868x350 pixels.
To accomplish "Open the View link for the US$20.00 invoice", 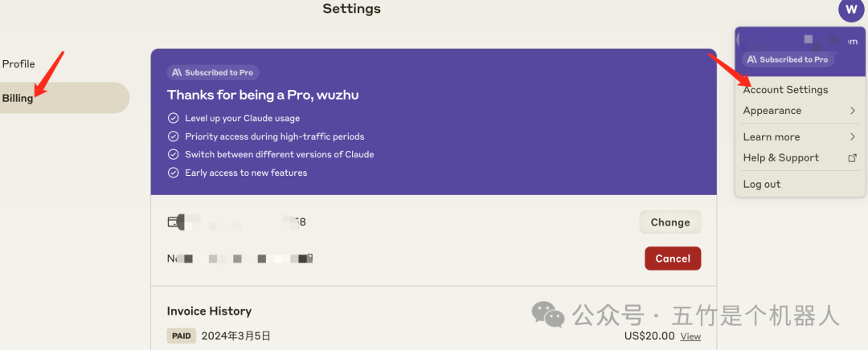I will (690, 336).
